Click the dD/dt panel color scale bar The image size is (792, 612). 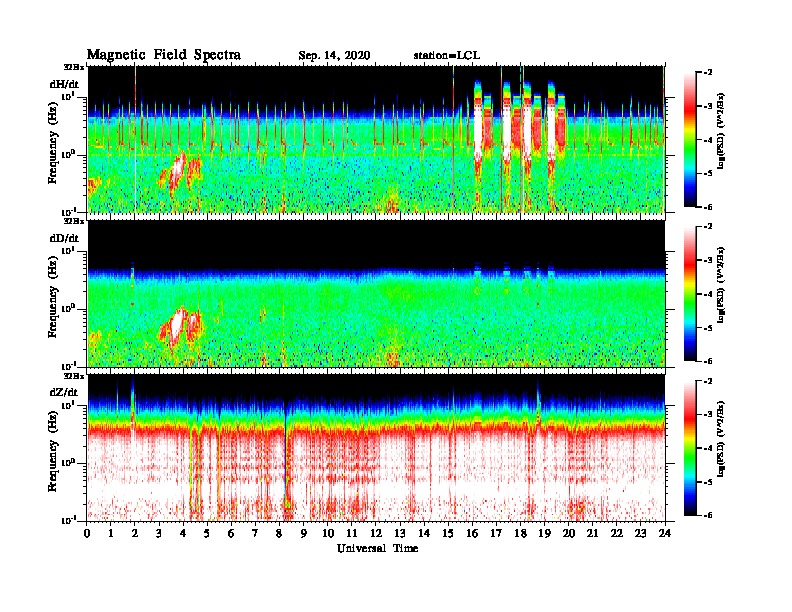690,293
